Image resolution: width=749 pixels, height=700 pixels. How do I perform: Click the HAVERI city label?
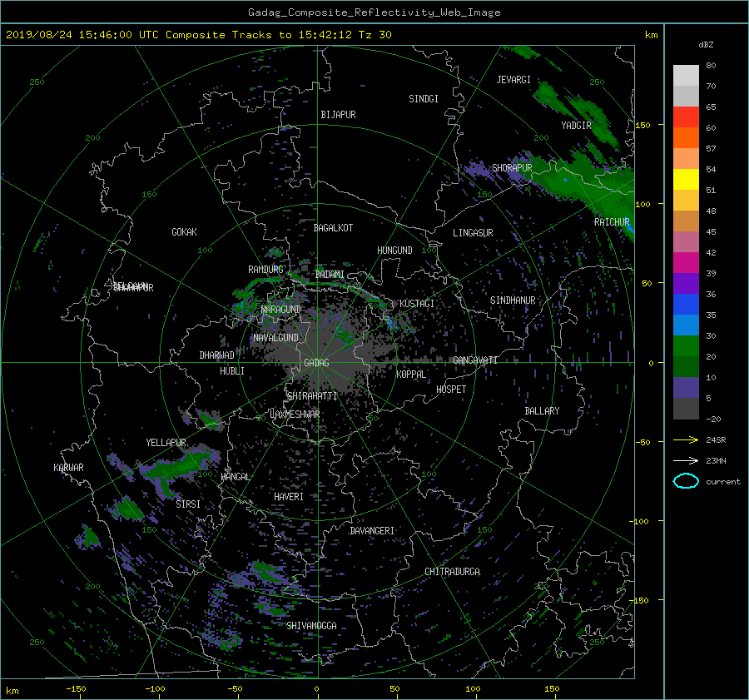pyautogui.click(x=289, y=497)
